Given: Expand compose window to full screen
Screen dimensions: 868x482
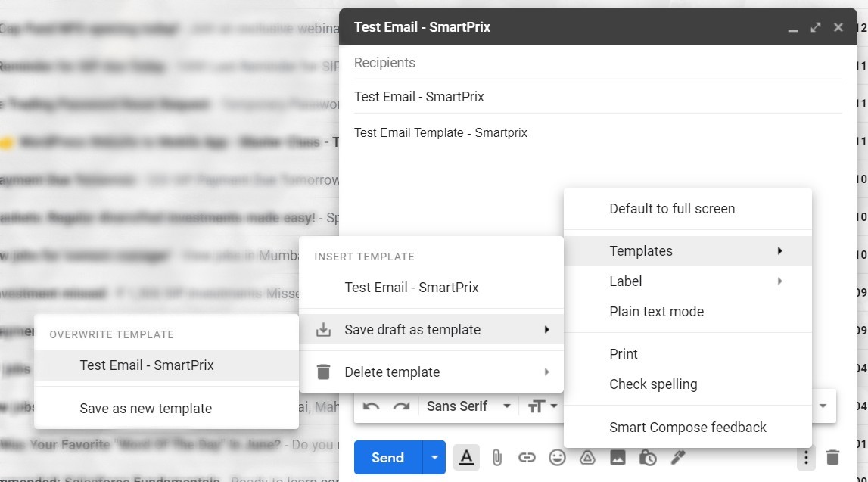Looking at the screenshot, I should [816, 28].
